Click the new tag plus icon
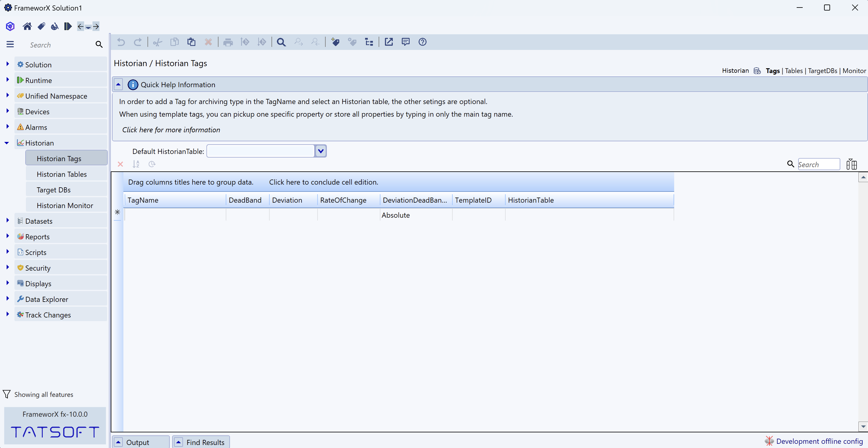The image size is (868, 448). pyautogui.click(x=335, y=42)
